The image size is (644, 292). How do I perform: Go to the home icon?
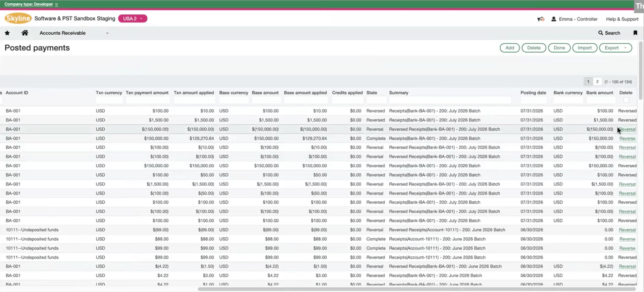click(25, 33)
